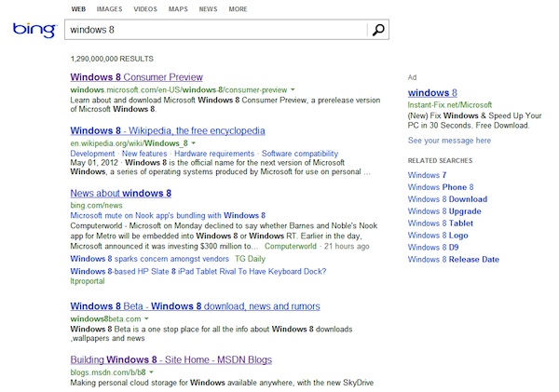Expand dropdown arrow next to windows8beta.com
The image size is (559, 392).
click(146, 318)
